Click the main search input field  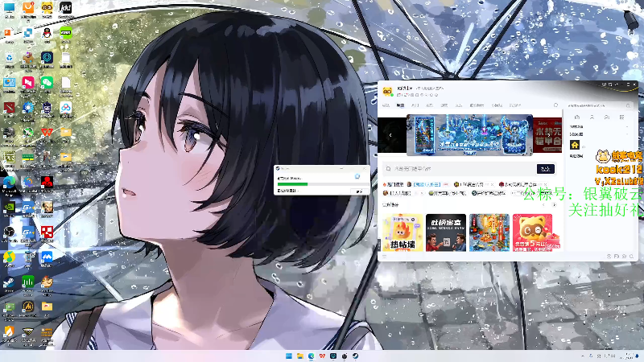459,169
